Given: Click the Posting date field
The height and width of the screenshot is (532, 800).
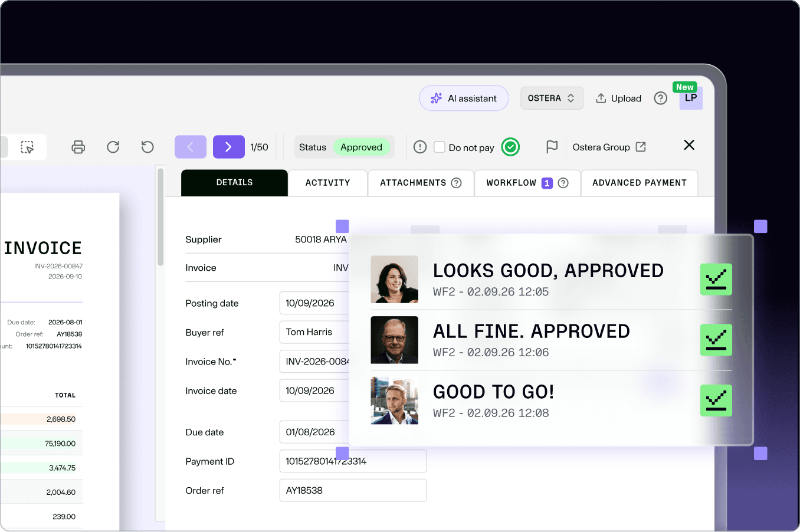Looking at the screenshot, I should point(314,303).
